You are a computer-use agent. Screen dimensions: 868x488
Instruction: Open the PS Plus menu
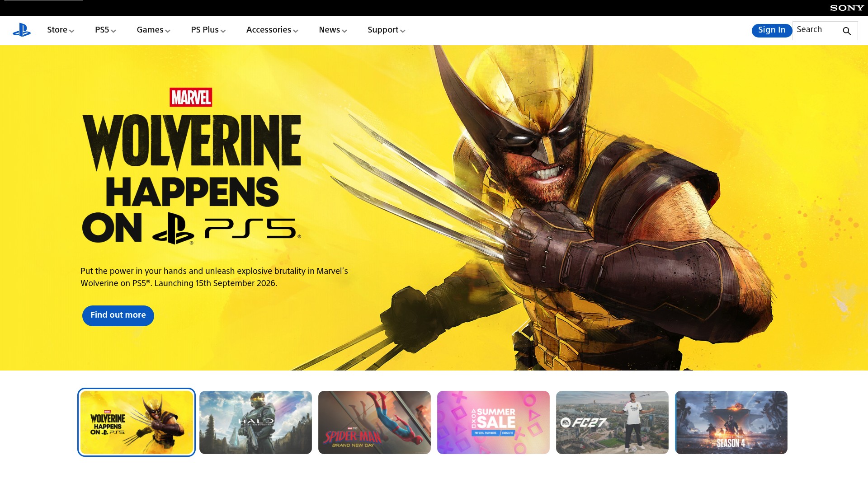(208, 30)
